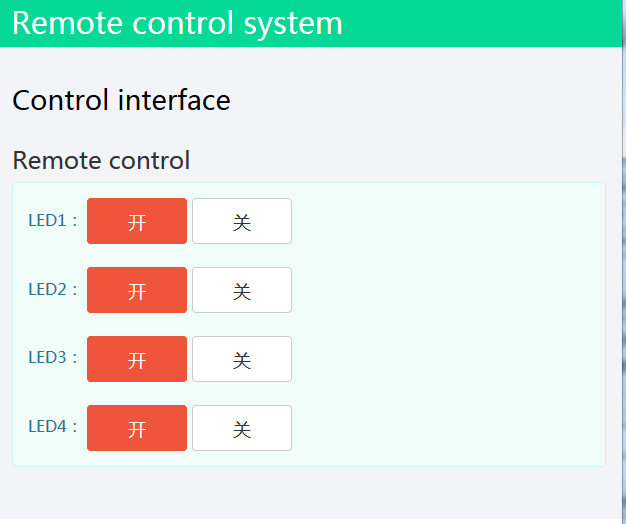Screen dimensions: 626x524
Task: Click the vertical strip at the right window edge
Action: [x=622, y=300]
